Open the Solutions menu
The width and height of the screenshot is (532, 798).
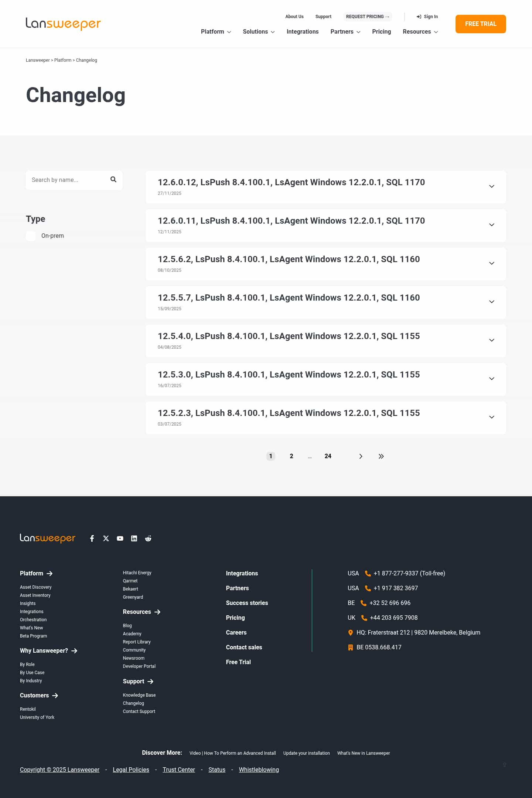(259, 32)
